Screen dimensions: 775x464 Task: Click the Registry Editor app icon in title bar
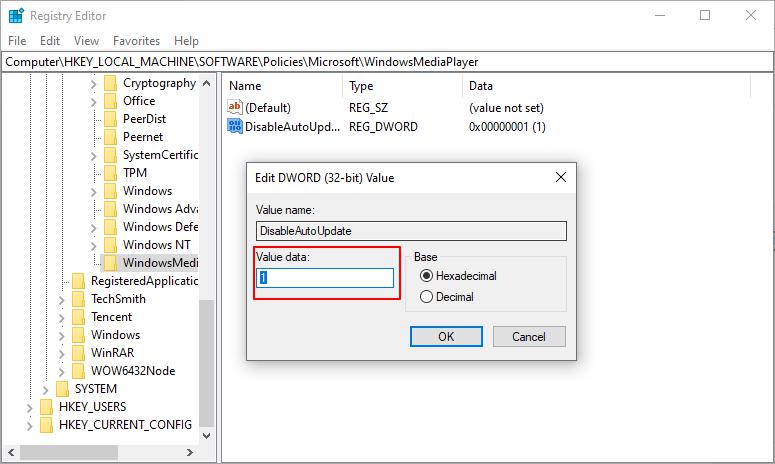16,16
